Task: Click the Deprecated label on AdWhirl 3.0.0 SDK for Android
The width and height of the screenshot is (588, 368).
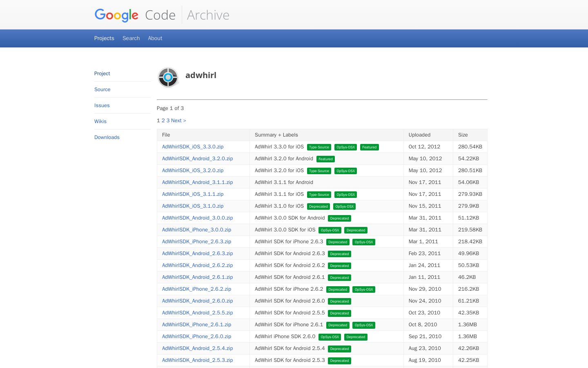Action: tap(340, 218)
